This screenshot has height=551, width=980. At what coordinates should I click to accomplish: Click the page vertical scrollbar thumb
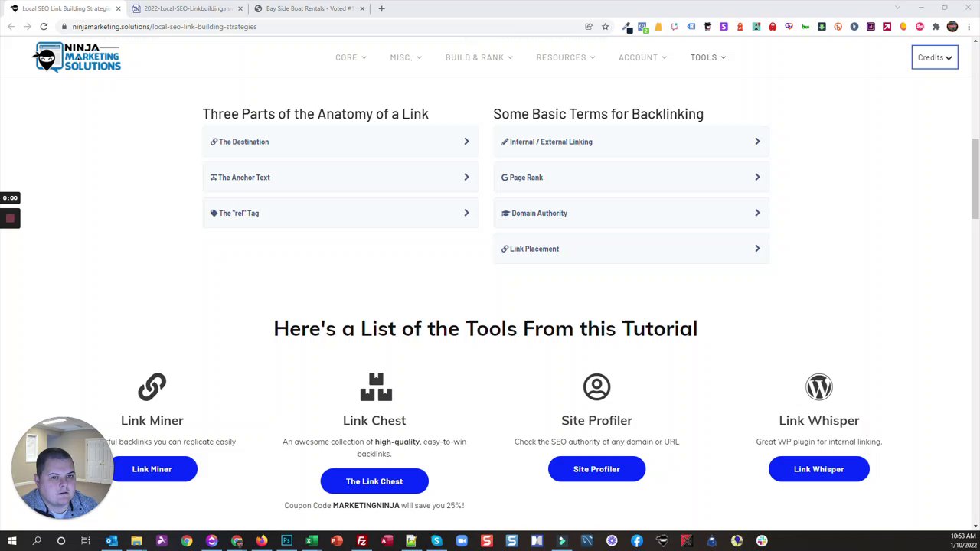975,178
